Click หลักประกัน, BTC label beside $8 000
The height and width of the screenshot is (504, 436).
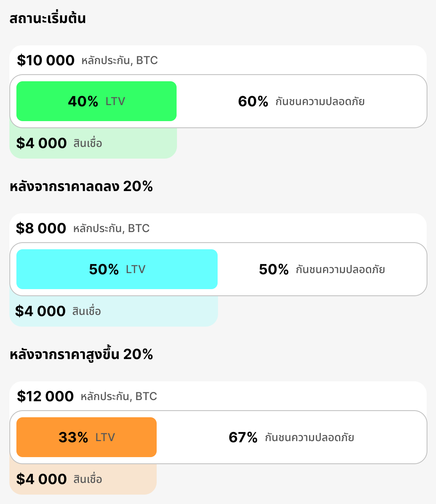point(111,229)
